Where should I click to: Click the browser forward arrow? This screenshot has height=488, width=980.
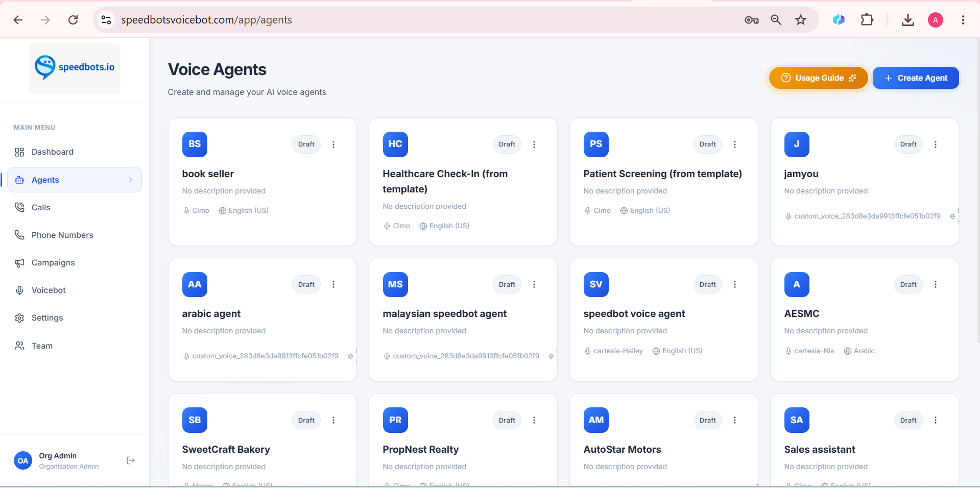pos(45,20)
